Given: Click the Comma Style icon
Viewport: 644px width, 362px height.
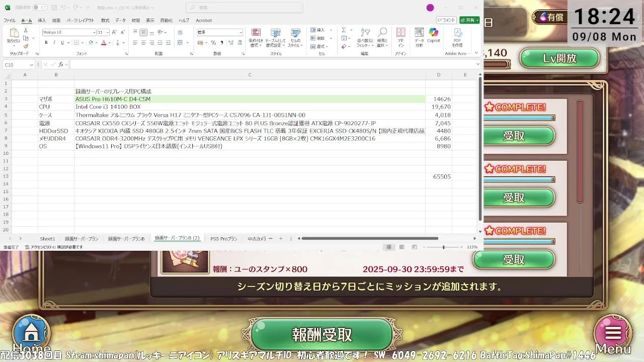Looking at the screenshot, I should (221, 43).
